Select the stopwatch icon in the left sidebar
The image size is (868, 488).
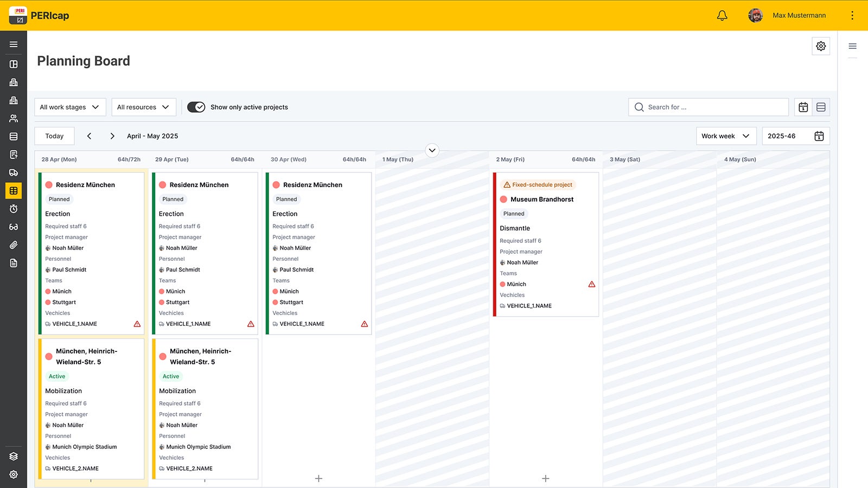(x=14, y=209)
